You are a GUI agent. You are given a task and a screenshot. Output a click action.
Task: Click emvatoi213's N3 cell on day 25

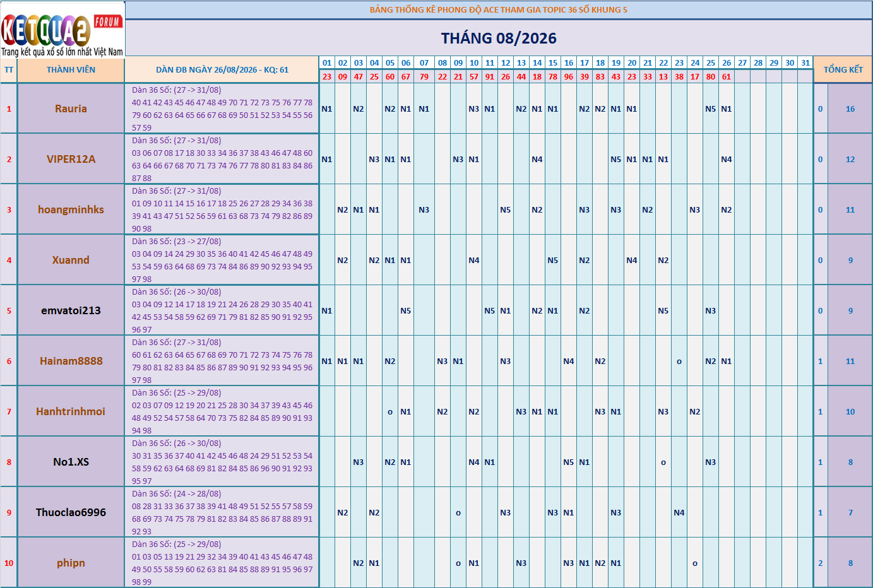click(x=711, y=311)
